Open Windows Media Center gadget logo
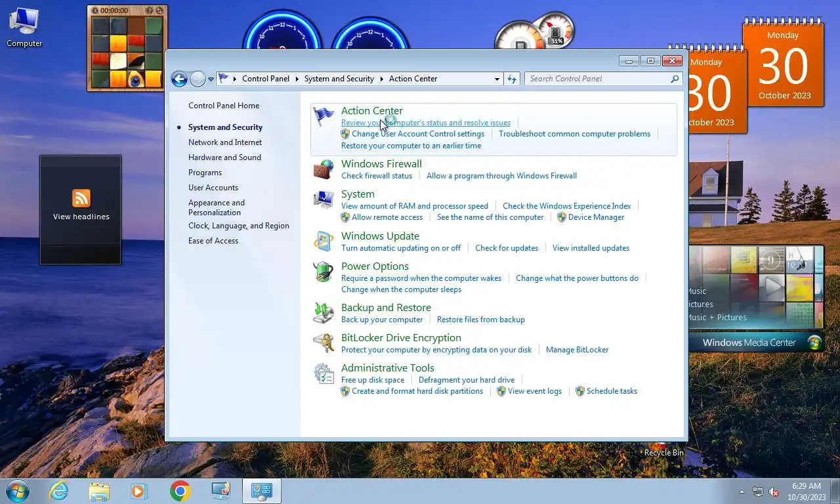Viewport: 840px width, 504px height. click(814, 343)
